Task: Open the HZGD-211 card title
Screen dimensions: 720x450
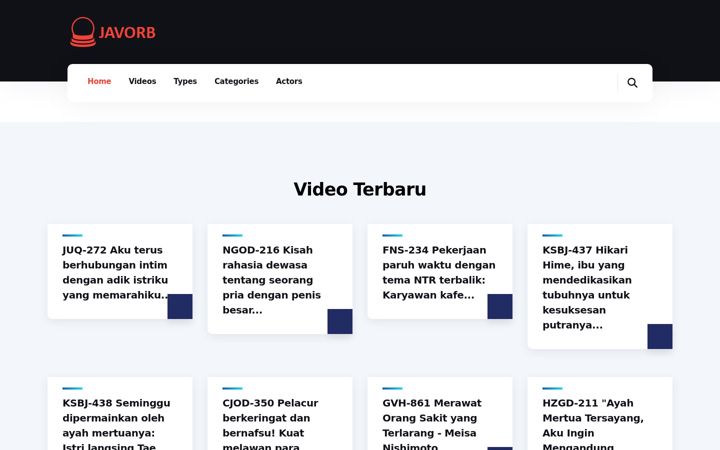Action: tap(593, 423)
